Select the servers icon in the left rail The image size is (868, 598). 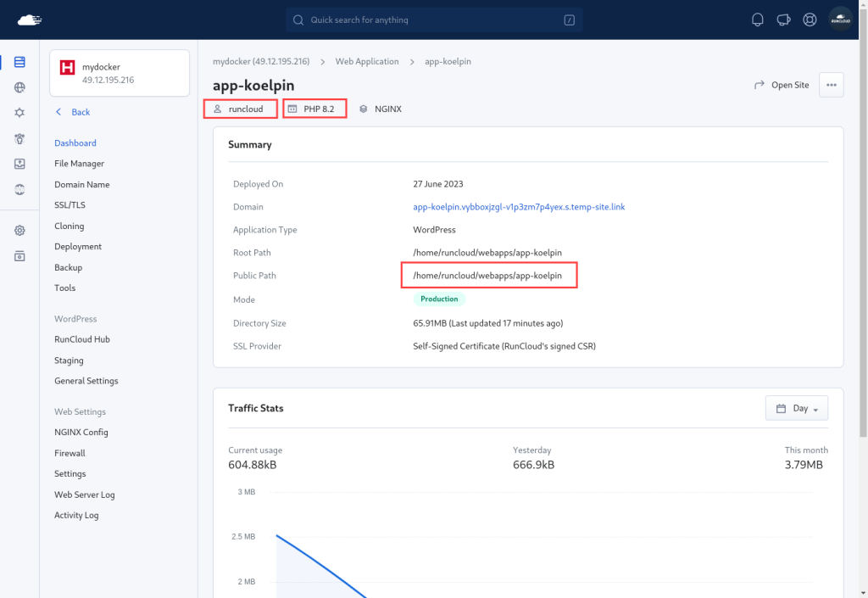(19, 61)
